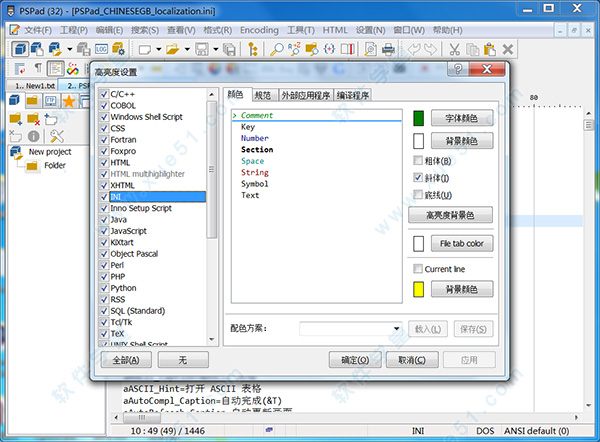
Task: Click the syntax highlighter list icon
Action: tap(55, 69)
